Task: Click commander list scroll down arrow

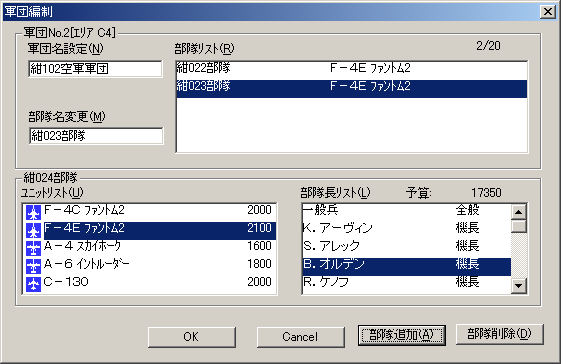Action: point(519,286)
